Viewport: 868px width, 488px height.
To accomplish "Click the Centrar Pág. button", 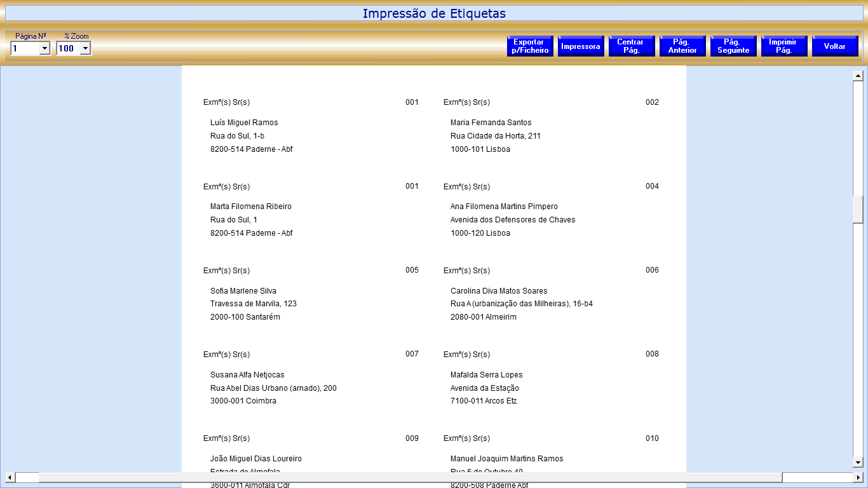I will coord(631,46).
